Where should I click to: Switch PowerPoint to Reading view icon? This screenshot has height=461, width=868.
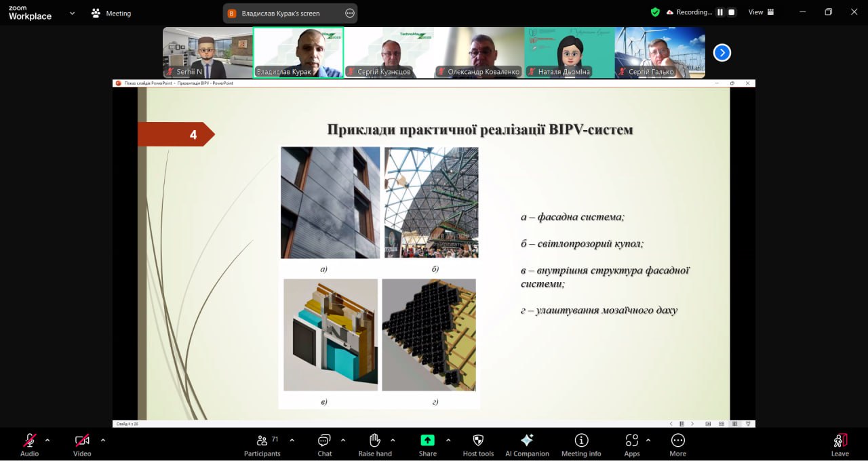[735, 424]
